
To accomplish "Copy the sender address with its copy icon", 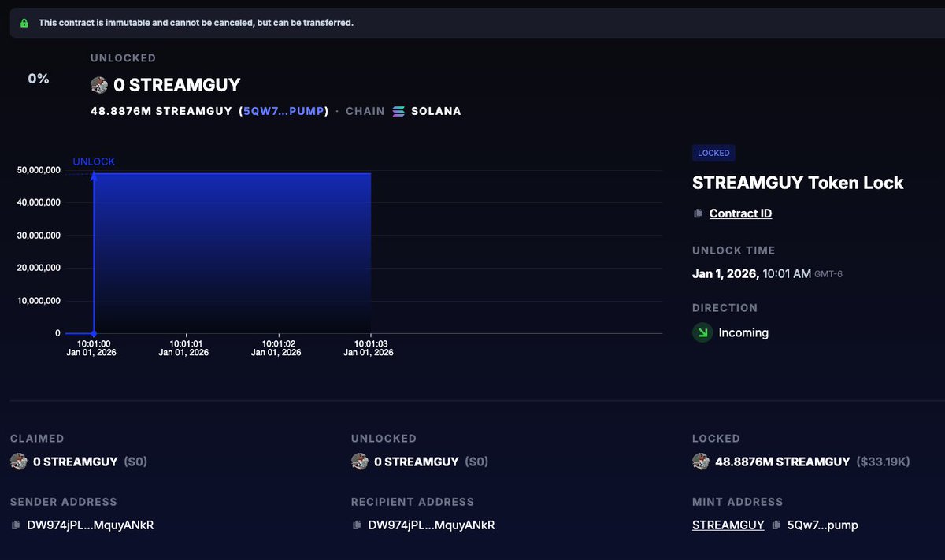I will point(16,525).
